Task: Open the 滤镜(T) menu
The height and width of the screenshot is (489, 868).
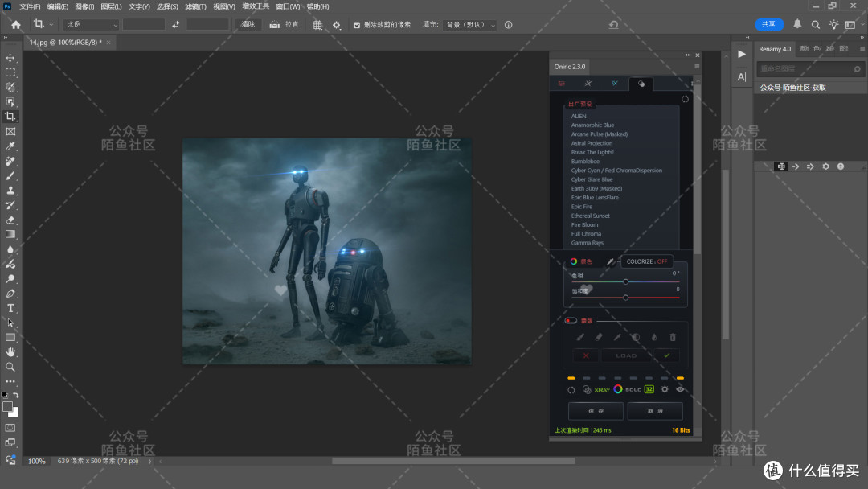Action: tap(195, 6)
